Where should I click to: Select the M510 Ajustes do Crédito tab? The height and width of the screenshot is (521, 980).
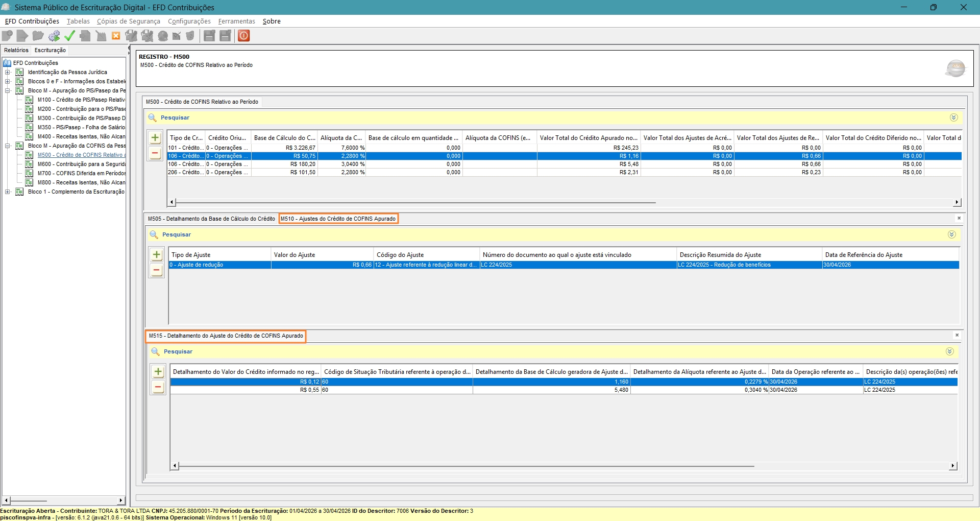338,219
